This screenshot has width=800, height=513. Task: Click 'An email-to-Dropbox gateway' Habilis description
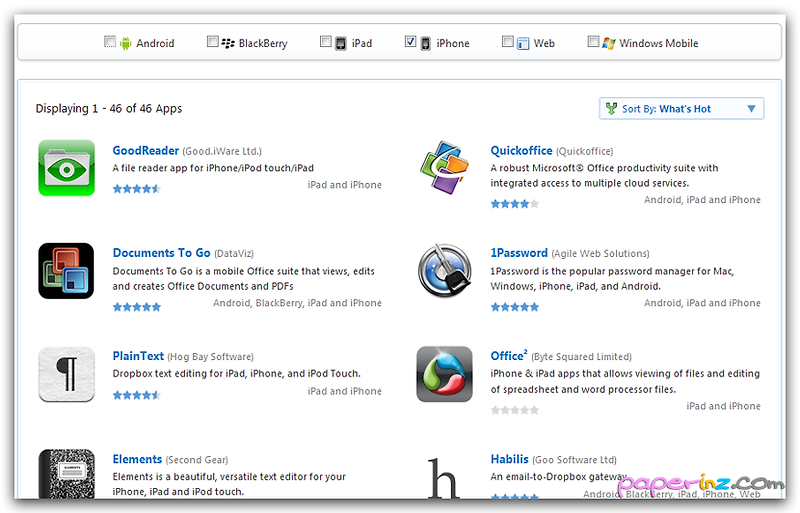point(558,476)
